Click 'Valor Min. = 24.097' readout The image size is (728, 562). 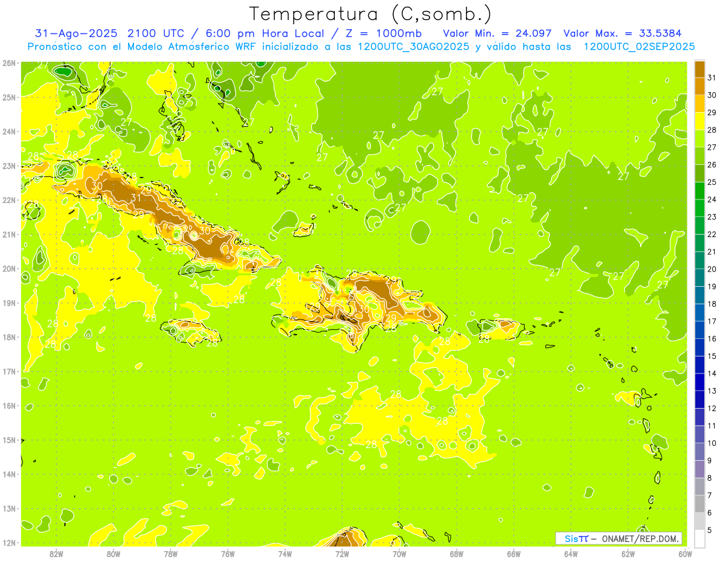click(x=497, y=33)
